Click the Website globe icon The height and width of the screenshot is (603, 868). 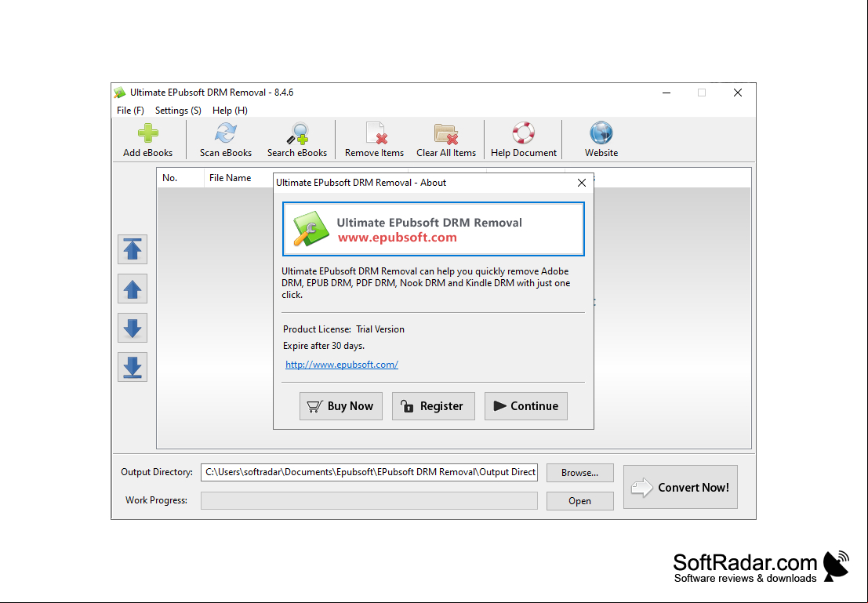601,133
